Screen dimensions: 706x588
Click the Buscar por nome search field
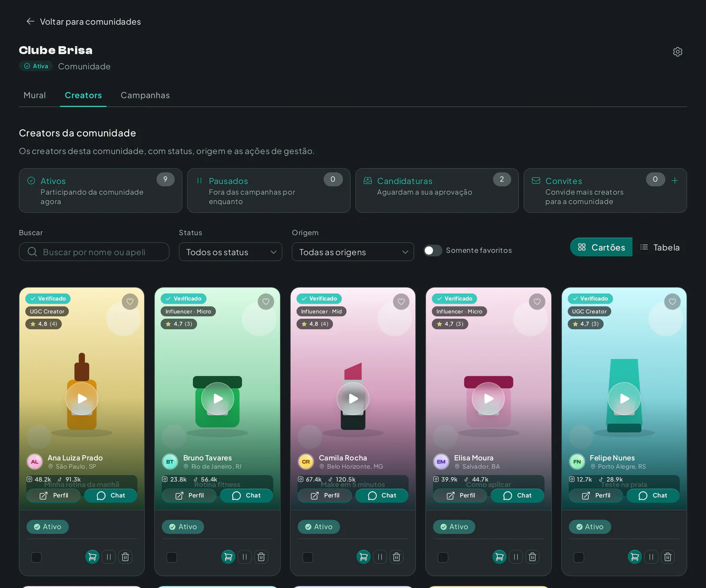pos(94,252)
